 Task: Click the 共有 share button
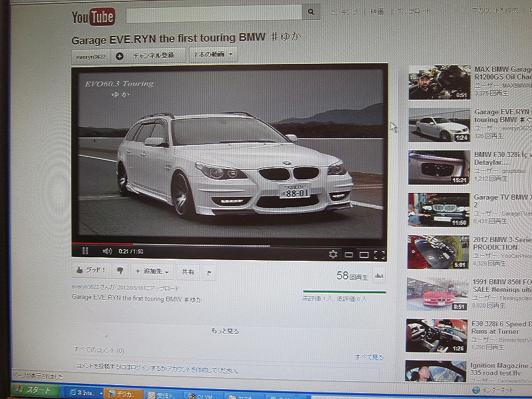[x=188, y=272]
